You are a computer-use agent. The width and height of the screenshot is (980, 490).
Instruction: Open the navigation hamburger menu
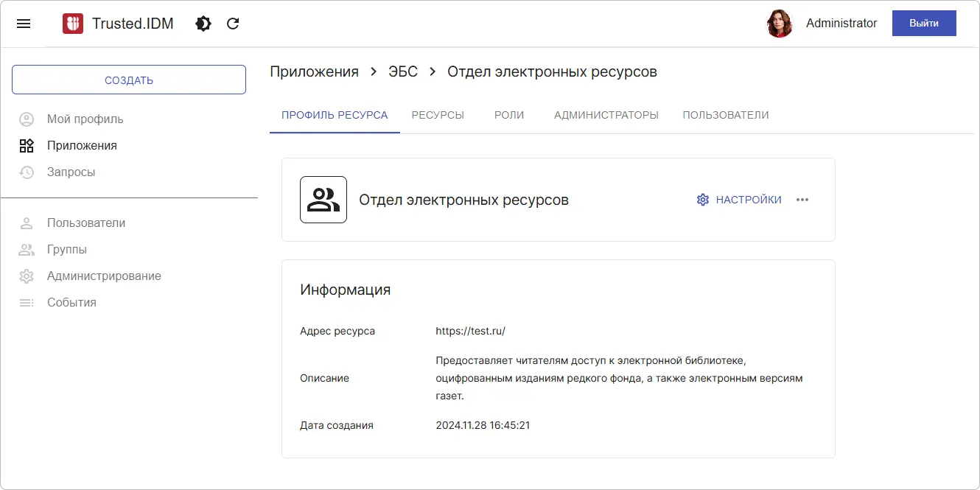pyautogui.click(x=24, y=23)
